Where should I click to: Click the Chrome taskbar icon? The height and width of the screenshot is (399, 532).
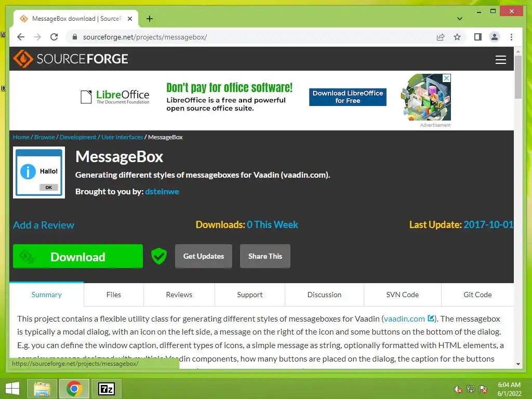click(74, 389)
